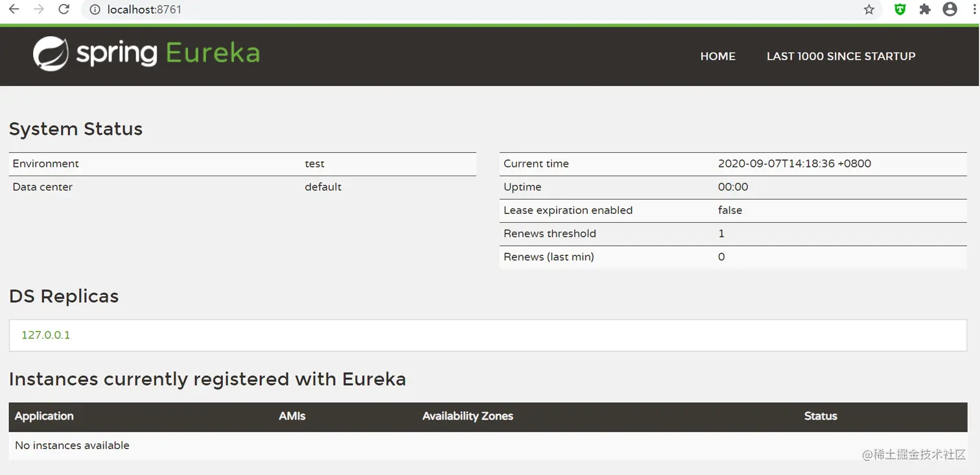Go back using the browser back arrow
Viewport: 980px width, 475px height.
14,10
